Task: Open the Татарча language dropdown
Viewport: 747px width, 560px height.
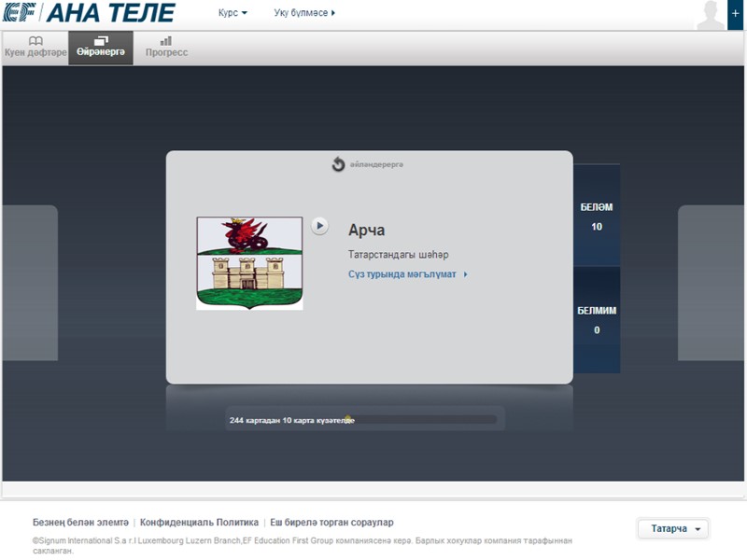Action: pyautogui.click(x=673, y=528)
